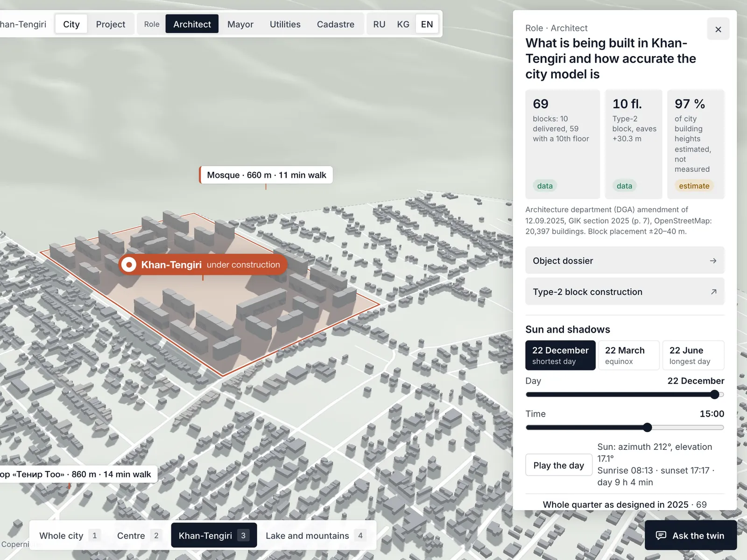Switch to City view mode
The image size is (747, 560).
coord(71,24)
